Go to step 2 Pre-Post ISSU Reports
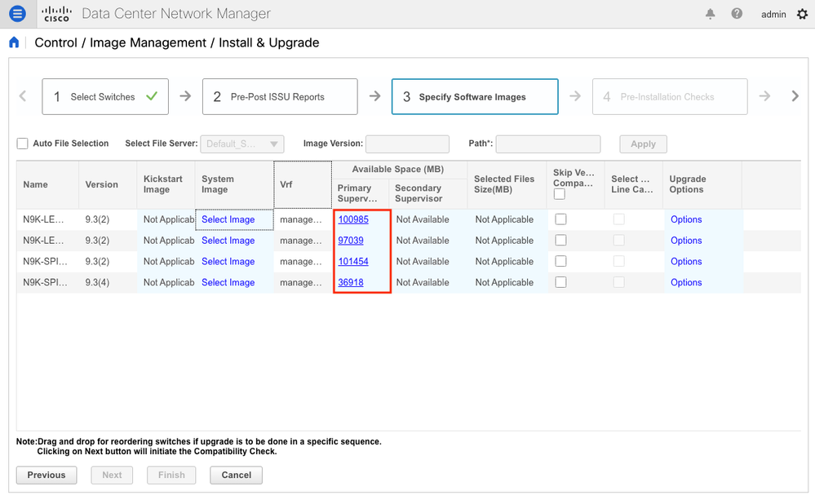The height and width of the screenshot is (504, 815). pyautogui.click(x=280, y=97)
